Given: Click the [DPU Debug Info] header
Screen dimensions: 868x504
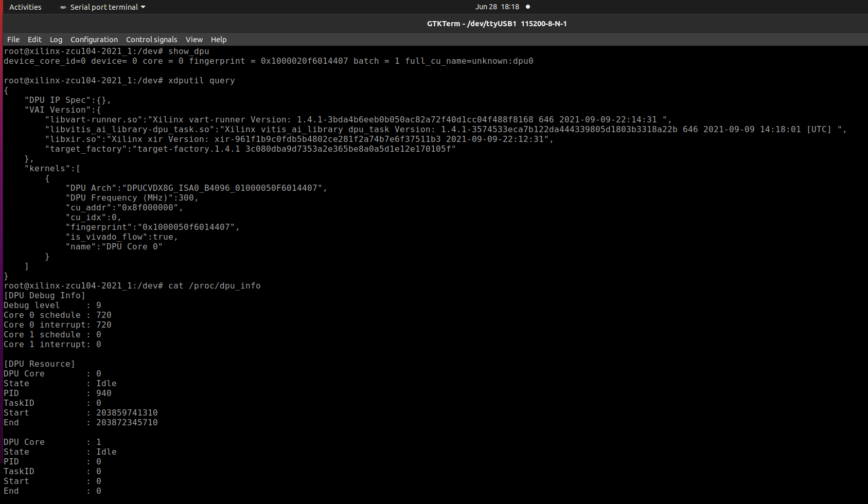Looking at the screenshot, I should click(x=45, y=296).
